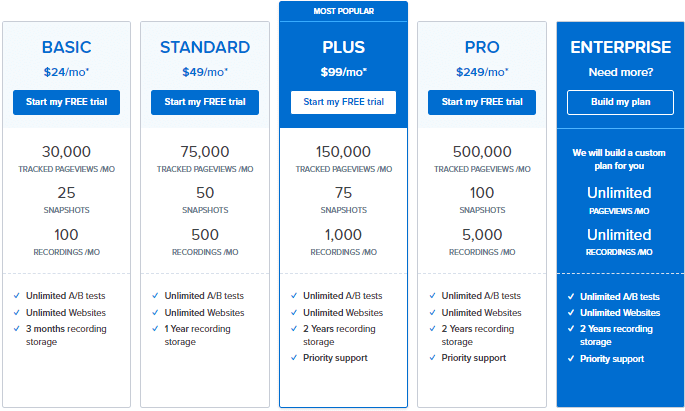Screen dimensions: 685x411
Task: Click checkmark beside Pro Priority support
Action: pos(432,358)
